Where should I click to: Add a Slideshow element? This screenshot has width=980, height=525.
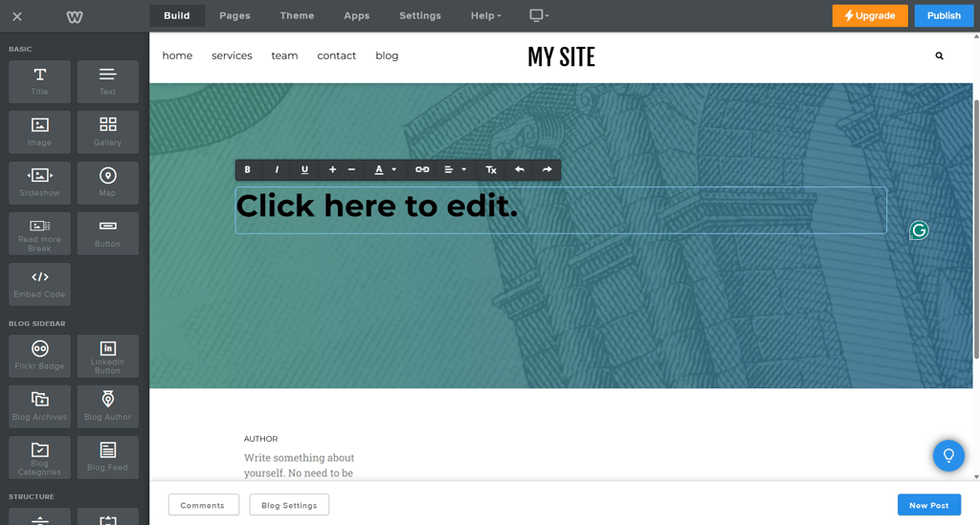pyautogui.click(x=39, y=183)
